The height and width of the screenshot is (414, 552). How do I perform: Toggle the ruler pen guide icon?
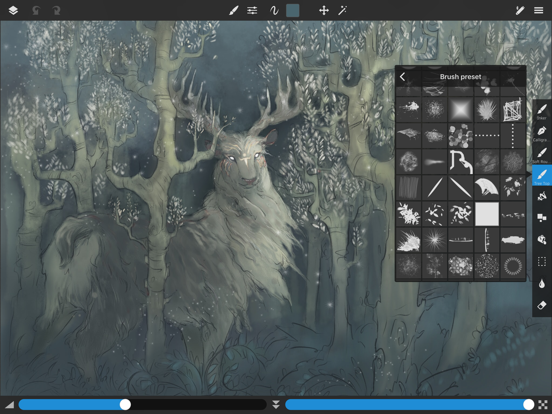tap(520, 11)
